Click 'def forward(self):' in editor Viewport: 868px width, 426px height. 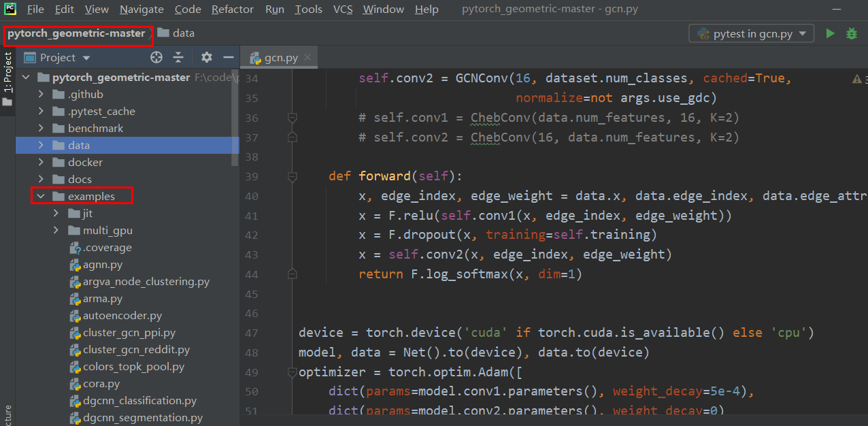tap(395, 177)
